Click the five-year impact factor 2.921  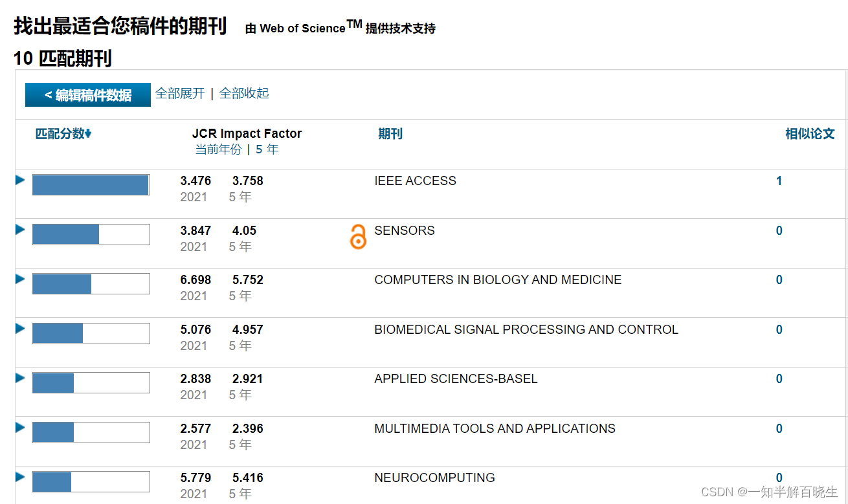248,379
